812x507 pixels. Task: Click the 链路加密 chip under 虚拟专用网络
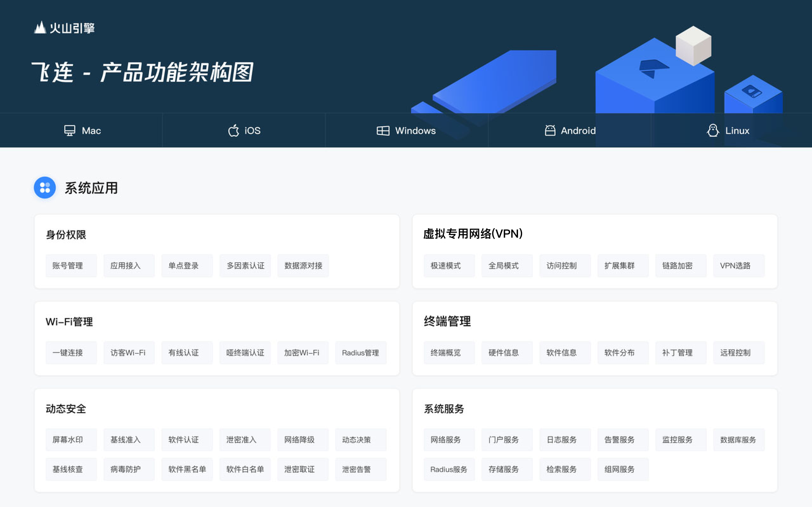[681, 266]
